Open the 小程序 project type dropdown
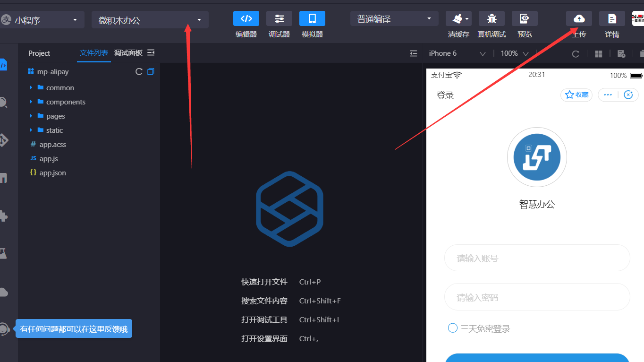This screenshot has height=362, width=644. 42,20
